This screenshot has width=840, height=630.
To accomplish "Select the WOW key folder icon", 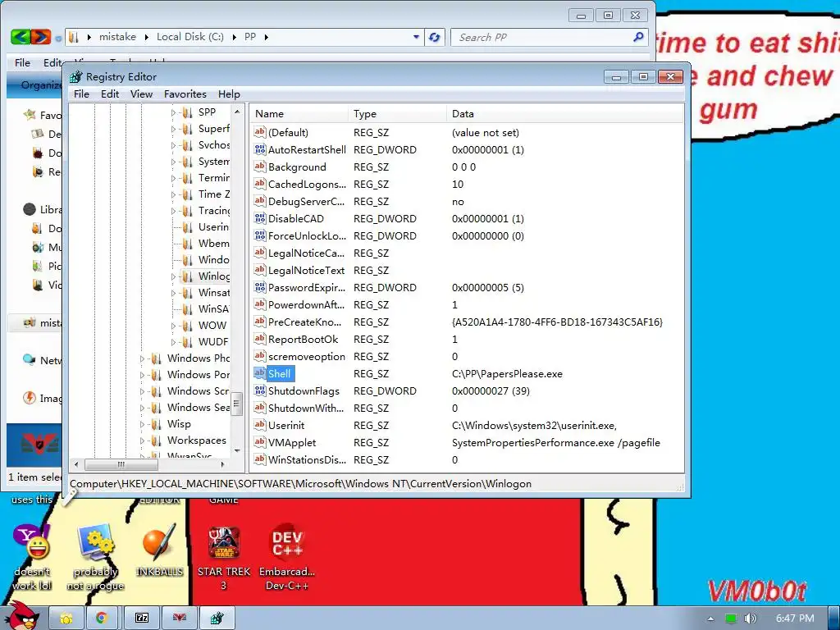I will [x=187, y=326].
